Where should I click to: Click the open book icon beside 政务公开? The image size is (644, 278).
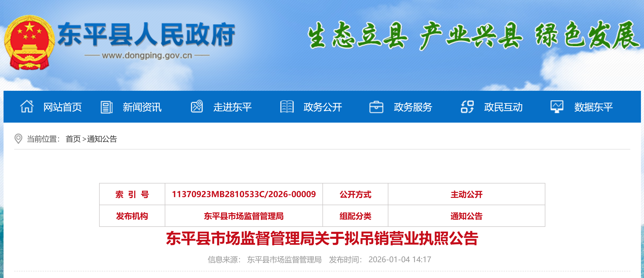[287, 107]
